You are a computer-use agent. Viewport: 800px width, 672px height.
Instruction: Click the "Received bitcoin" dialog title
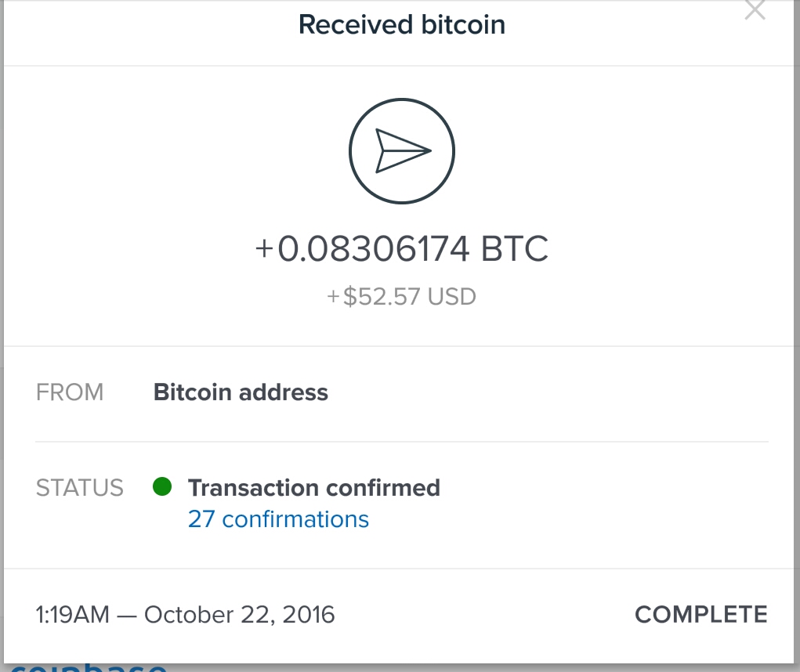point(402,25)
